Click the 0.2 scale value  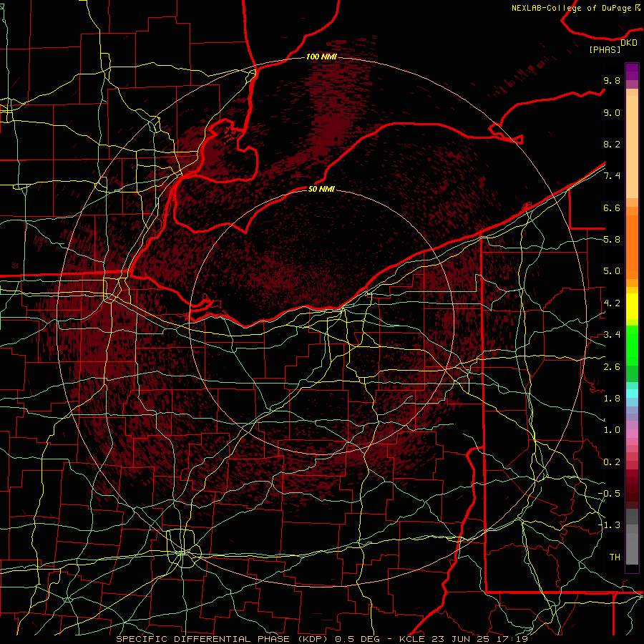pos(612,462)
